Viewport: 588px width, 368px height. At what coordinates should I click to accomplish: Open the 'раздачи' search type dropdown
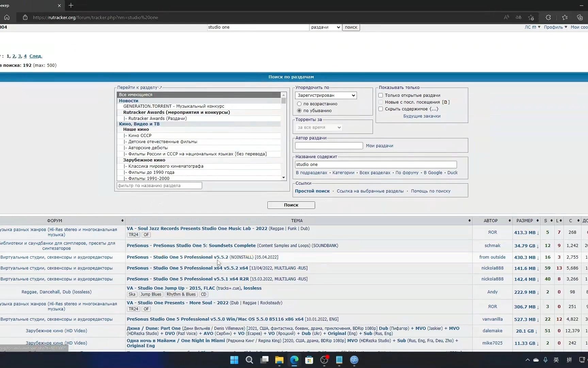tap(325, 27)
